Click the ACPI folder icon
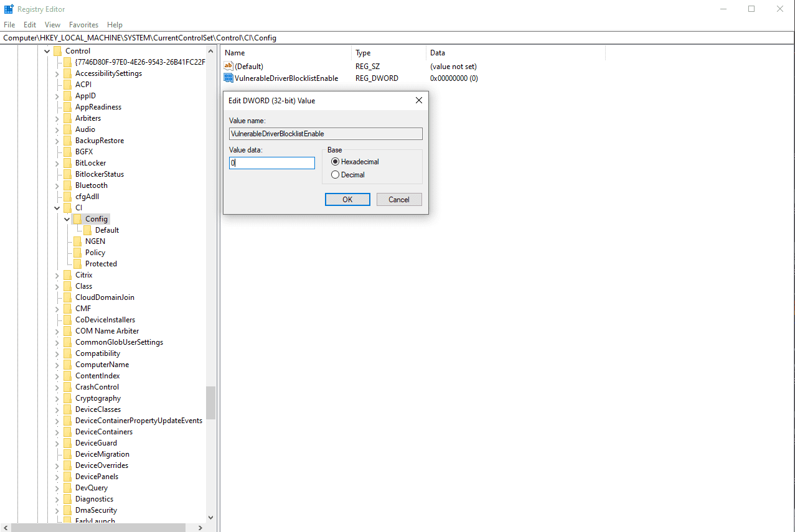This screenshot has width=795, height=532. click(x=67, y=85)
